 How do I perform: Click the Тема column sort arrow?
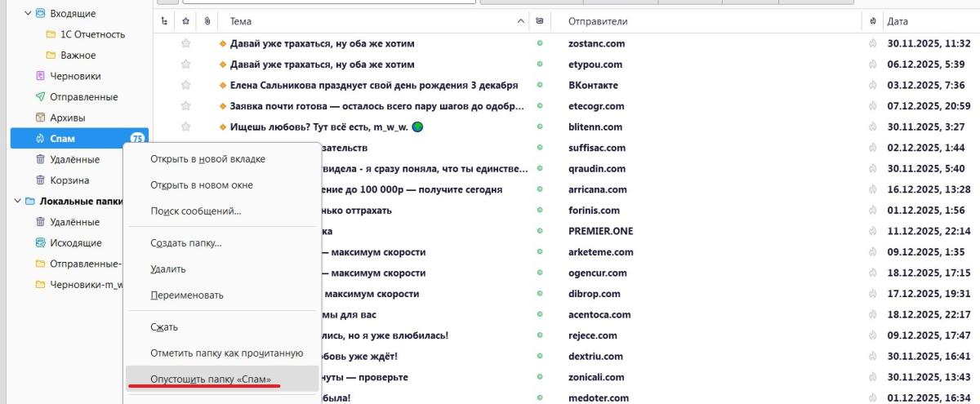coord(522,21)
